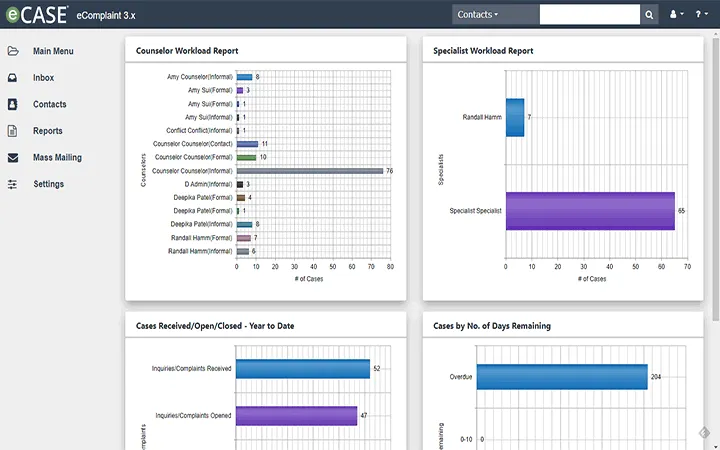The height and width of the screenshot is (450, 720).
Task: Click the D Admin(Informal) label
Action: click(208, 184)
